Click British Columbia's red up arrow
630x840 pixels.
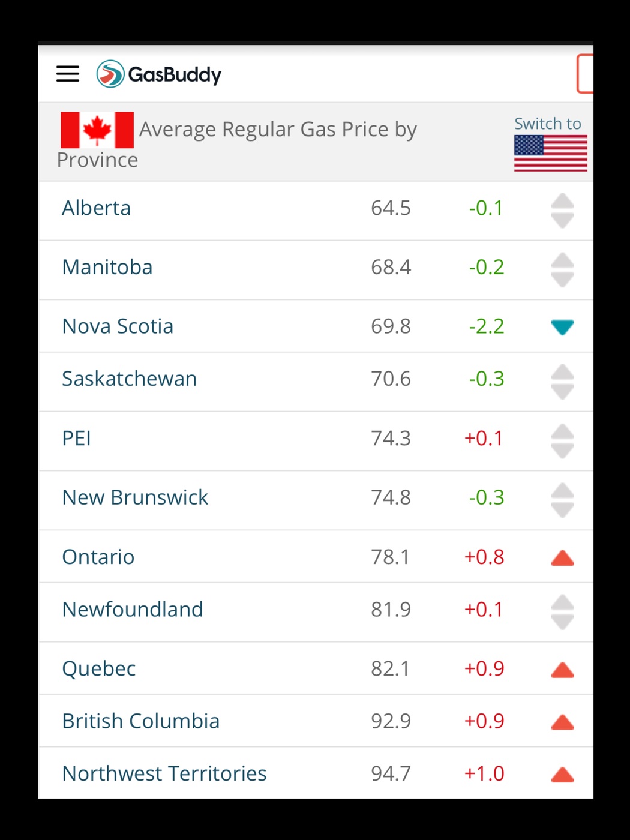click(x=562, y=722)
